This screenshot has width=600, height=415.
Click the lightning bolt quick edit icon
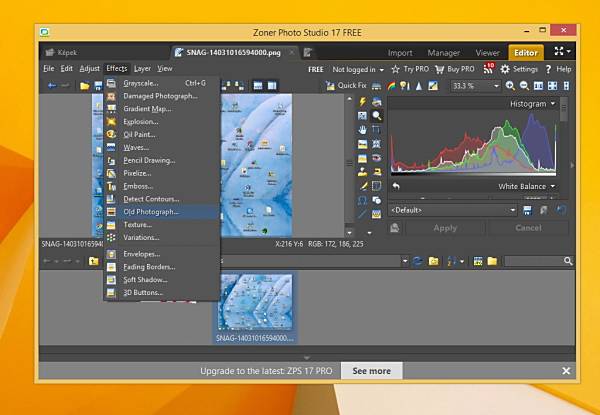click(x=362, y=101)
